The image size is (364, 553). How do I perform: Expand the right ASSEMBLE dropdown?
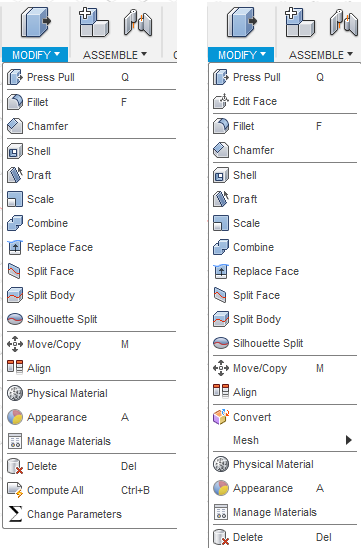pyautogui.click(x=321, y=55)
